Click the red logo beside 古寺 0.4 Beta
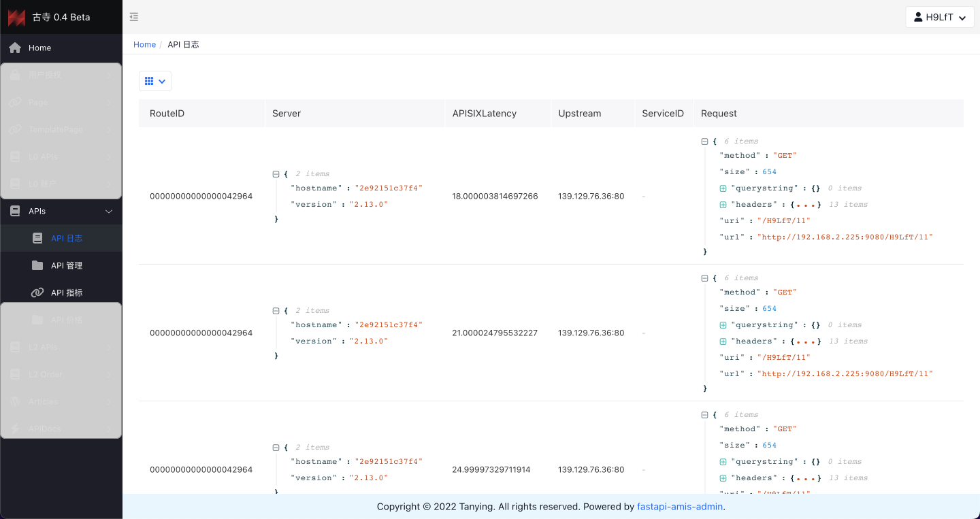 click(16, 17)
